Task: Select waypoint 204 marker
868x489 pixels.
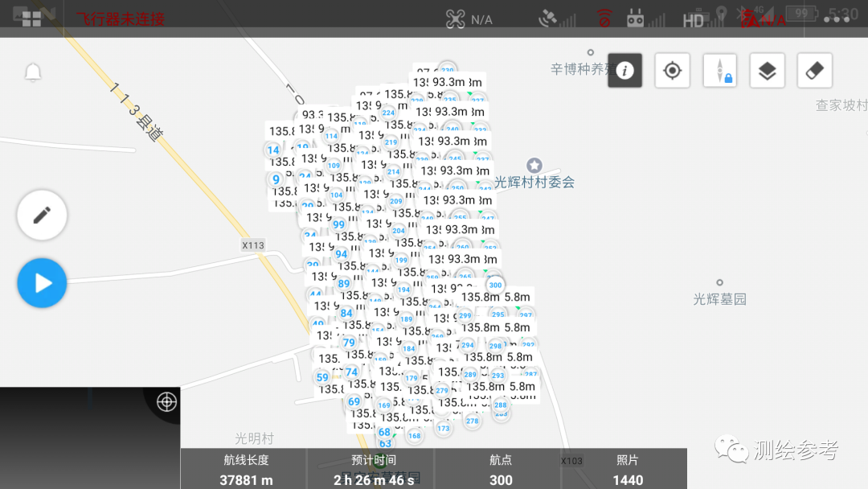Action: (399, 230)
